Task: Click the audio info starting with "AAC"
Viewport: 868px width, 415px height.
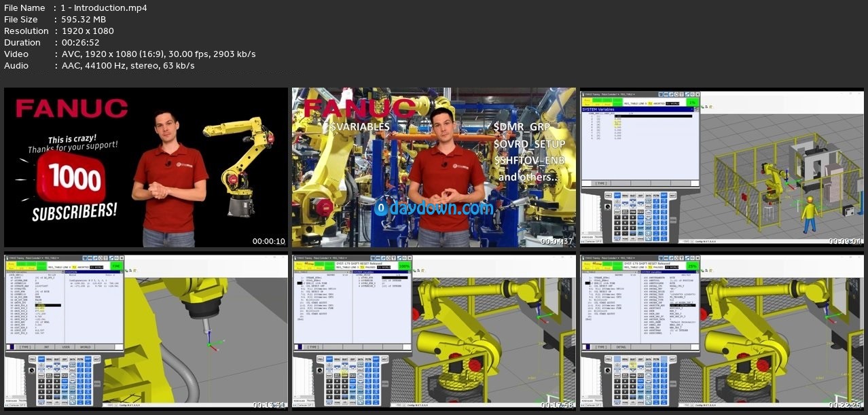Action: [128, 66]
